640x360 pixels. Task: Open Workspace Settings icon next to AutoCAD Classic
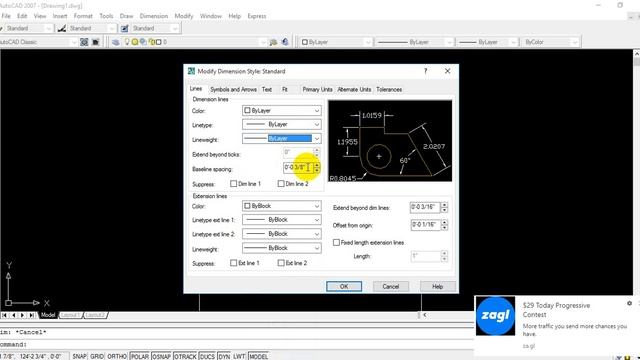84,42
